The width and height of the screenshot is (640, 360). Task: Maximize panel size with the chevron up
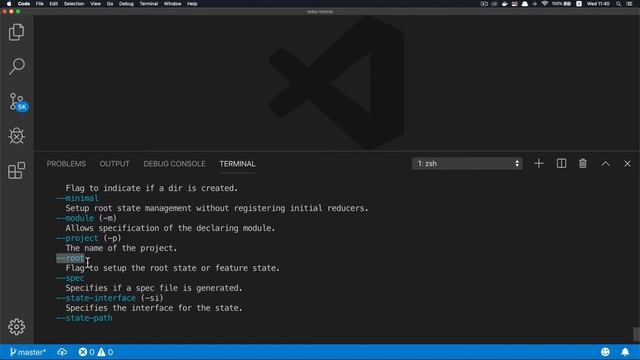click(605, 164)
